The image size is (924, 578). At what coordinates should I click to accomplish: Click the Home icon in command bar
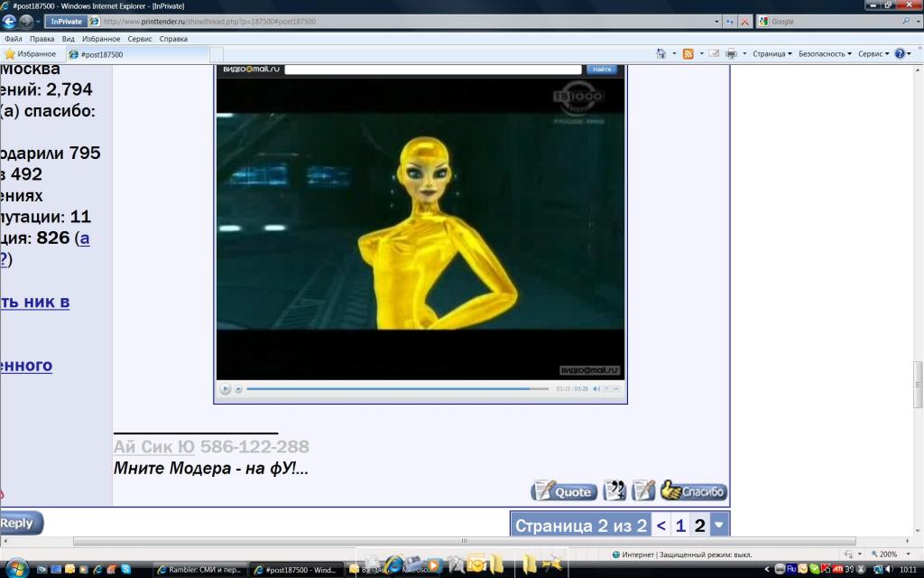(661, 54)
